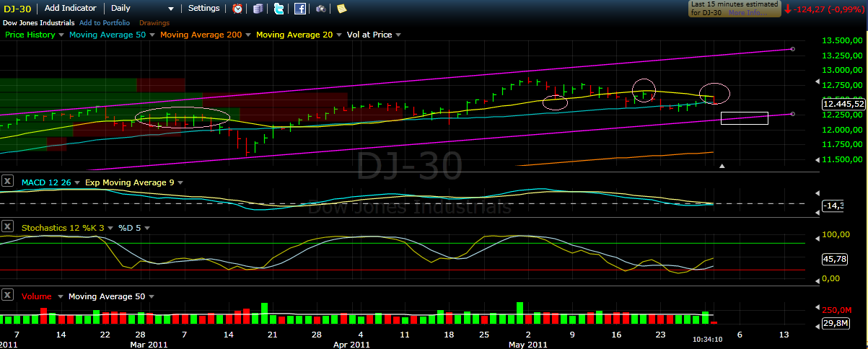Viewport: 868px width, 349px height.
Task: Click the white up-triangle marker below the chart
Action: (x=722, y=166)
